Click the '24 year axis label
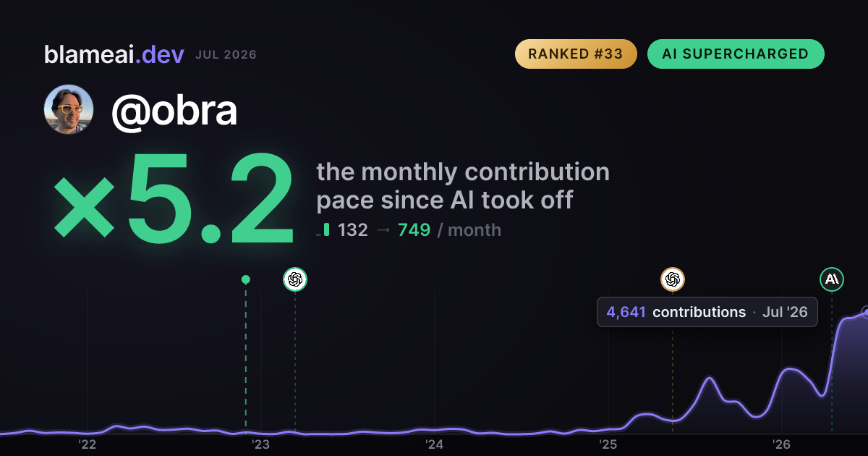 tap(434, 444)
